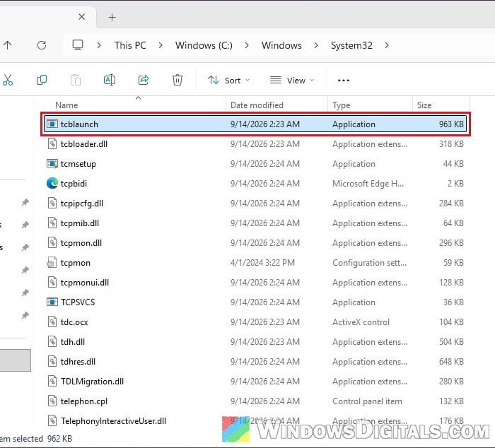Select the tcpmib.dll file name
The height and width of the screenshot is (448, 495).
point(80,223)
